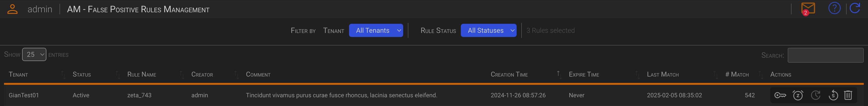Sort by Creation Time column header
The height and width of the screenshot is (106, 868).
[x=509, y=75]
